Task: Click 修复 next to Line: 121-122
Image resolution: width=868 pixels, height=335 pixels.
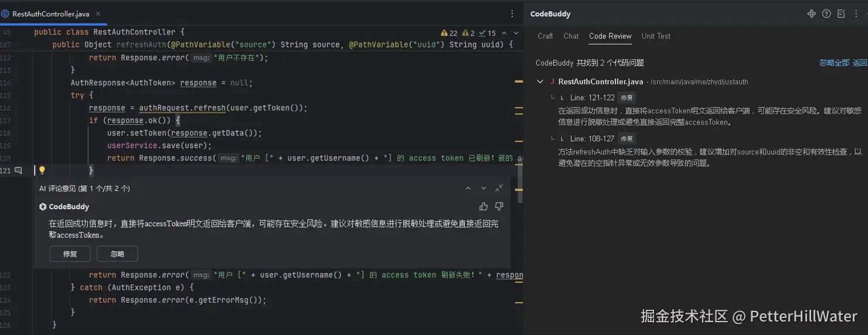Action: (627, 98)
